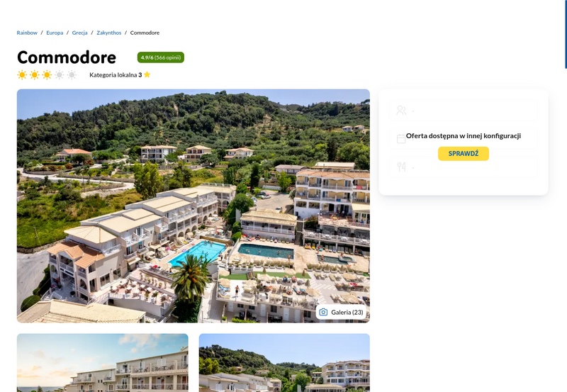Click the first sun rating icon
The image size is (567, 392).
[22, 75]
